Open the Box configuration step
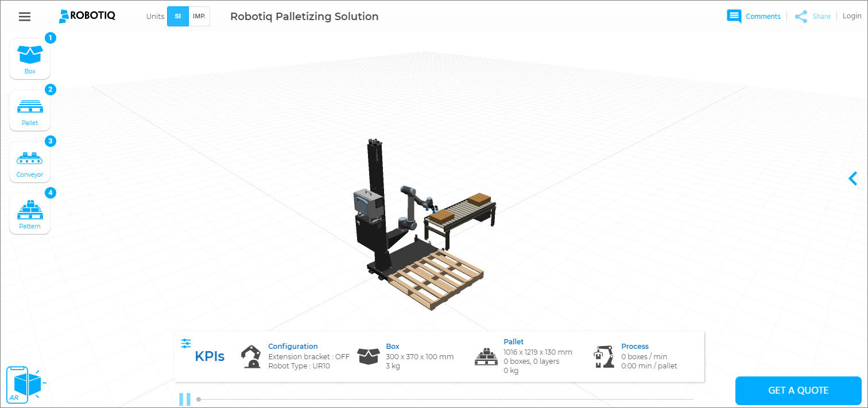 pyautogui.click(x=30, y=59)
